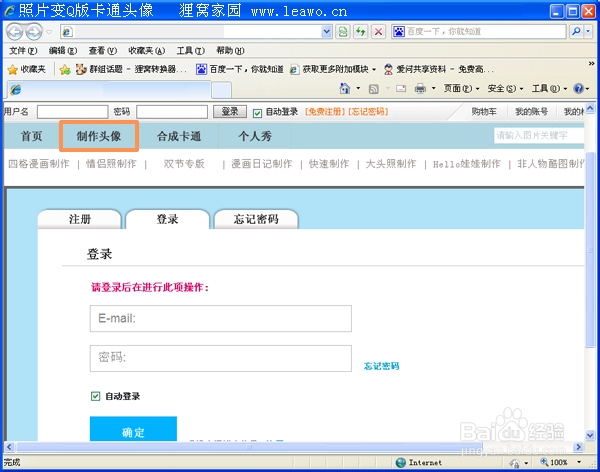Click the RSS feeds icon
Screen dimensions: 600x472
coord(373,89)
